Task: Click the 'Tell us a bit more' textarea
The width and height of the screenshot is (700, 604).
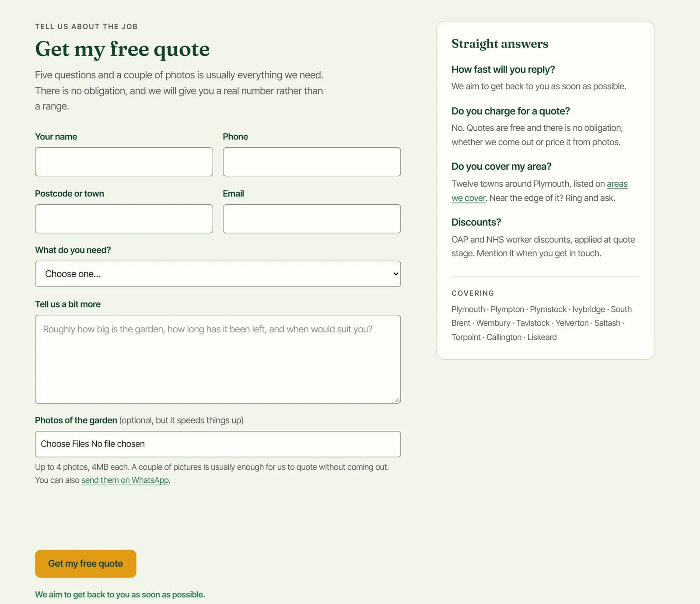Action: pyautogui.click(x=218, y=359)
